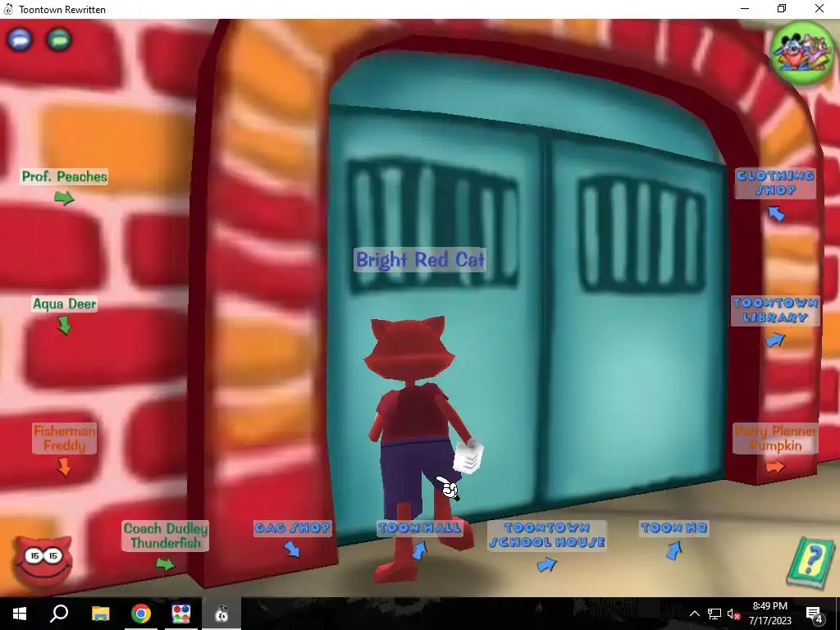Click the Toon Hall blue arrow
The image size is (840, 630).
point(419,550)
